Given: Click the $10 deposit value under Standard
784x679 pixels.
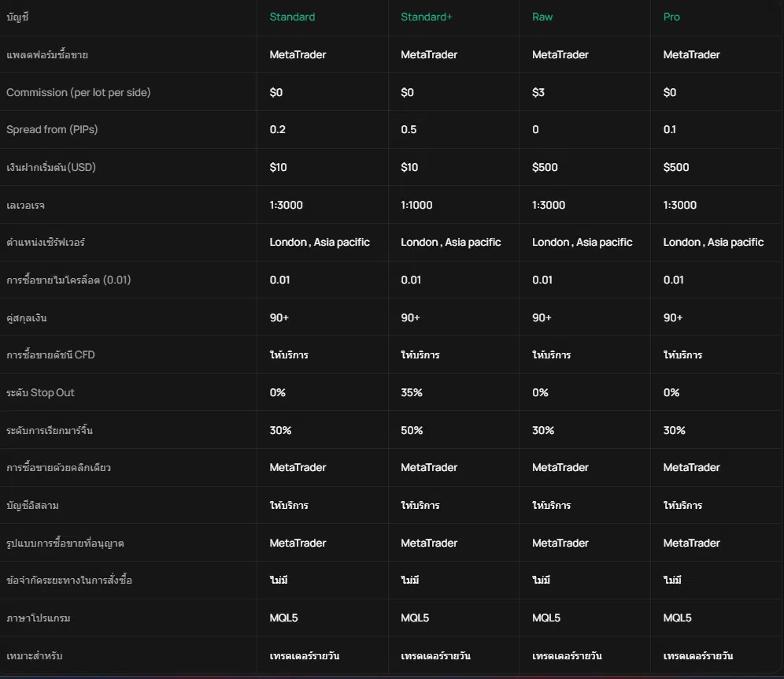Looking at the screenshot, I should pos(278,167).
